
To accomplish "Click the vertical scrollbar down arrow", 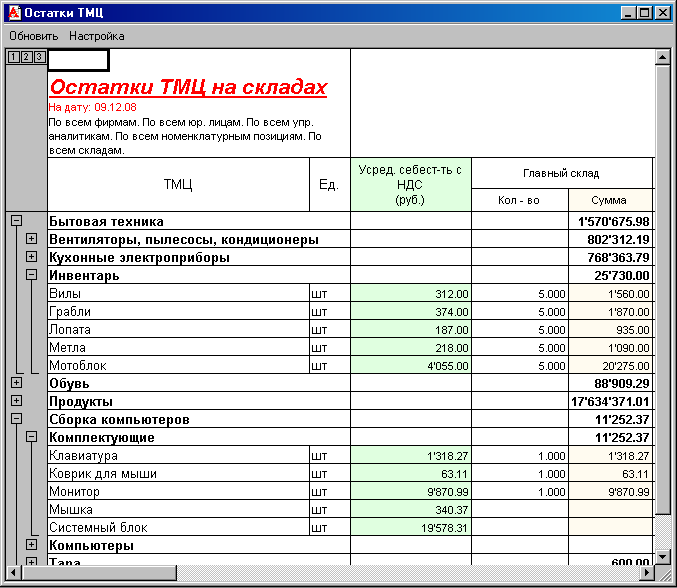I will (661, 555).
